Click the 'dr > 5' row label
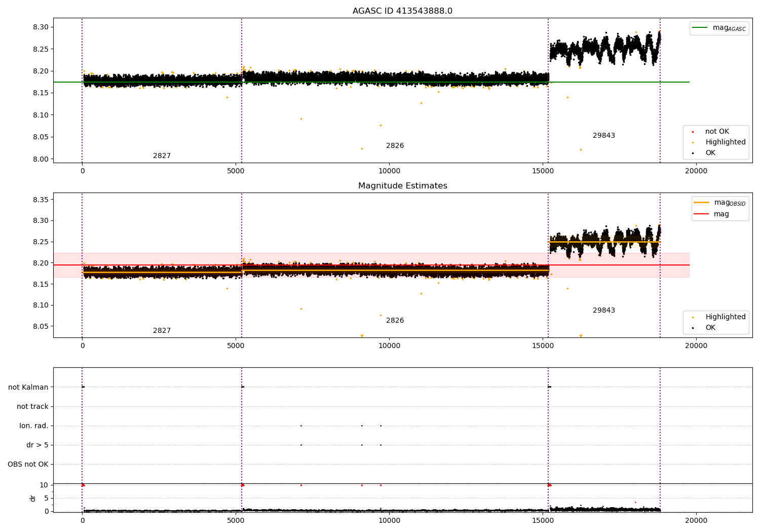The width and height of the screenshot is (760, 532). [37, 445]
